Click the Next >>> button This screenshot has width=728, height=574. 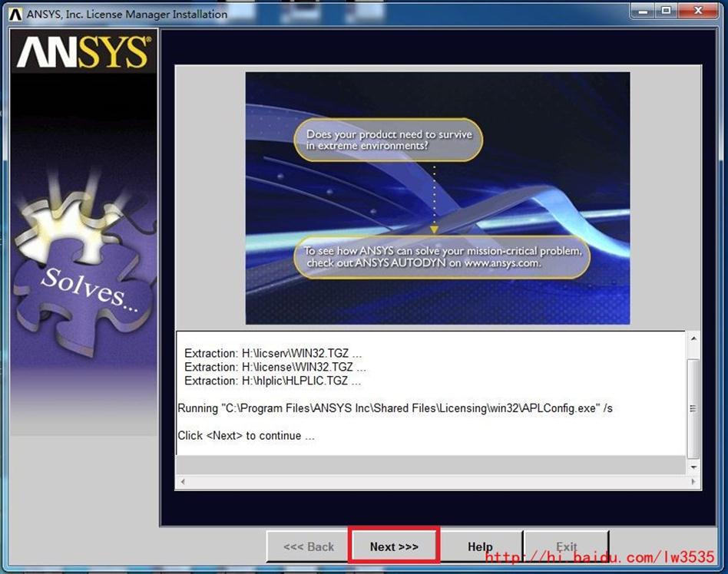coord(394,546)
